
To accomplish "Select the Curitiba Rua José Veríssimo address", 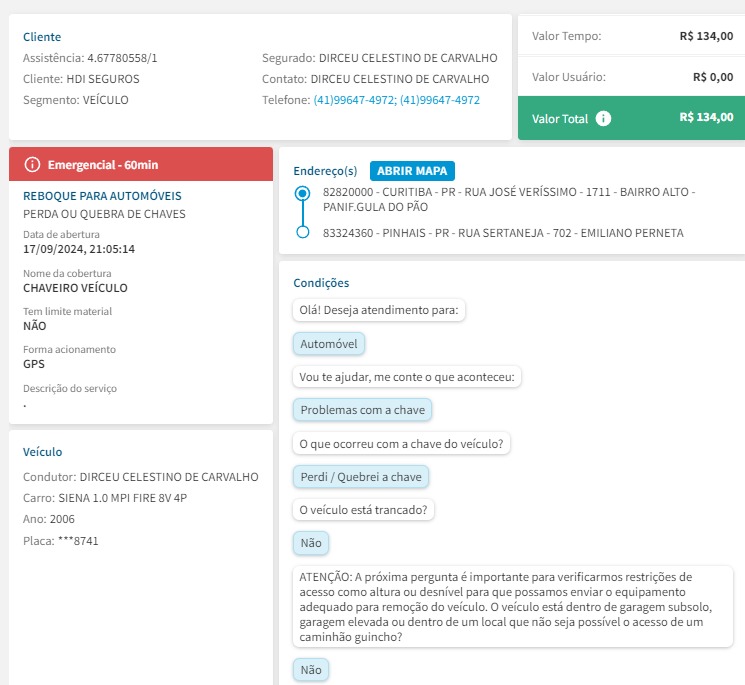I will click(x=509, y=198).
